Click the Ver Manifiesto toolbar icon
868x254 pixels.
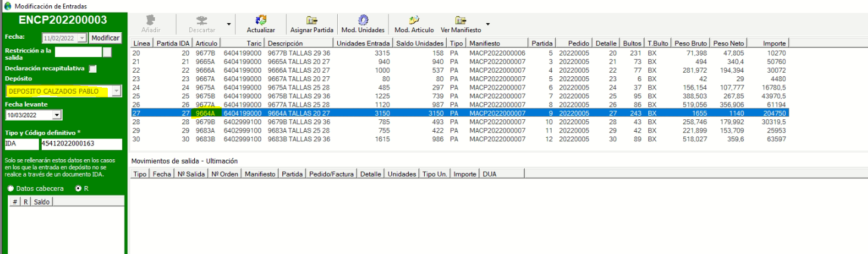[461, 20]
